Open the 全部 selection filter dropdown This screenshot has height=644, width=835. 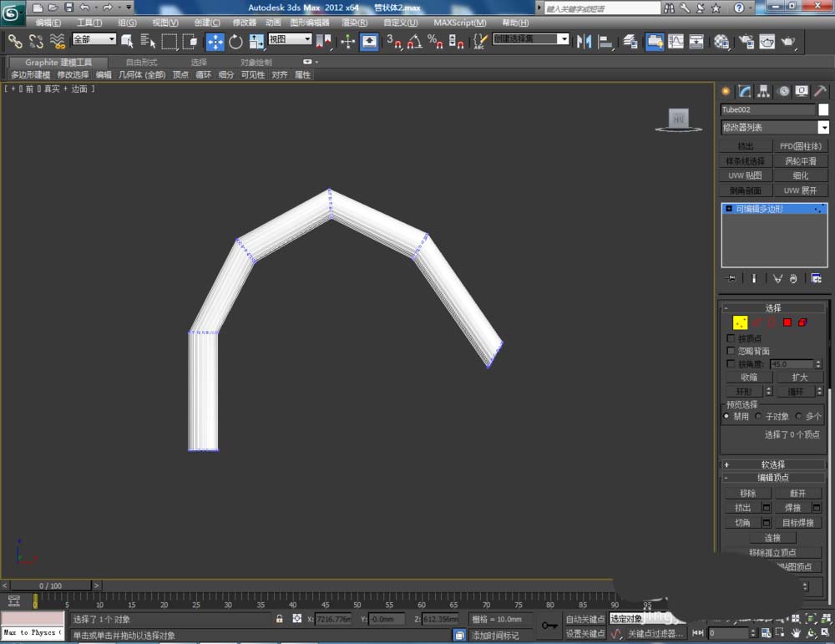click(94, 39)
